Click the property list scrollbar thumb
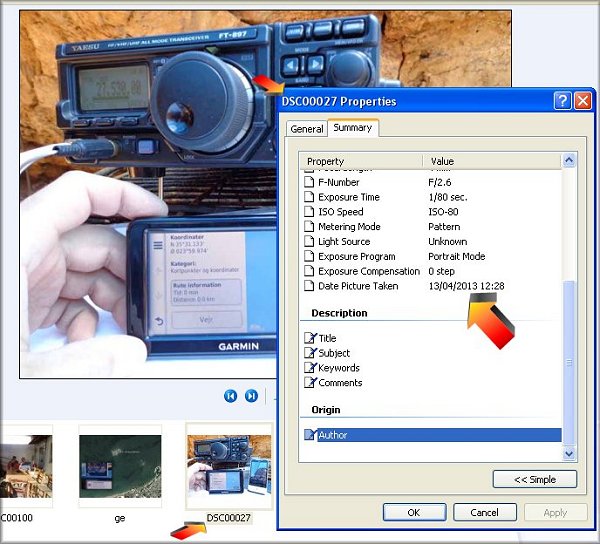This screenshot has width=600, height=544. [x=569, y=363]
